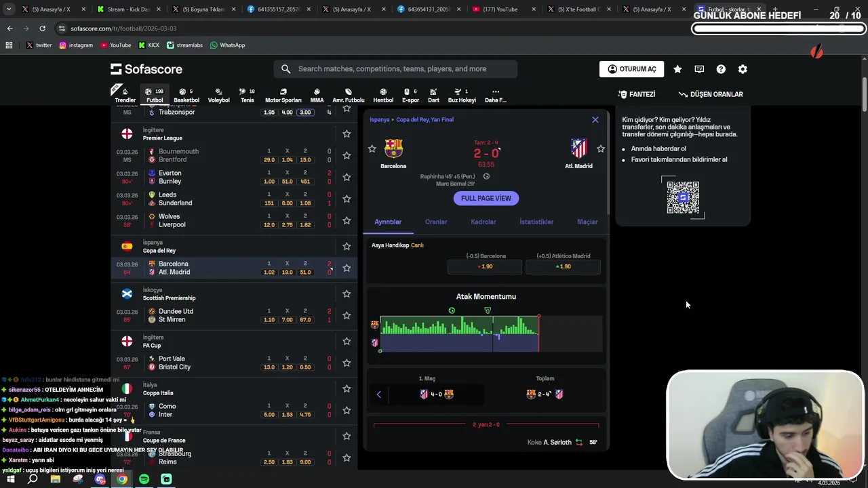Open the Buz Hokeyi category
Image resolution: width=868 pixels, height=488 pixels.
[x=462, y=95]
